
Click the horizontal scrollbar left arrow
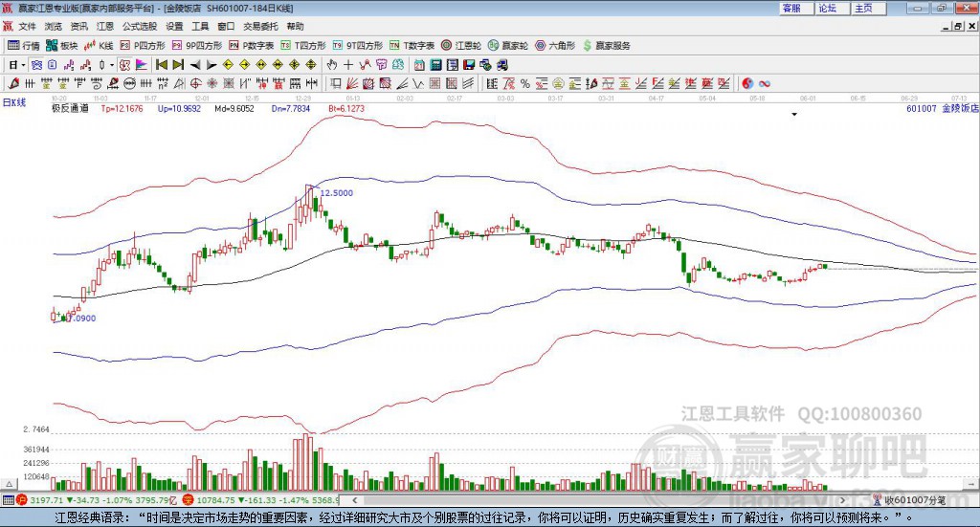[x=355, y=500]
